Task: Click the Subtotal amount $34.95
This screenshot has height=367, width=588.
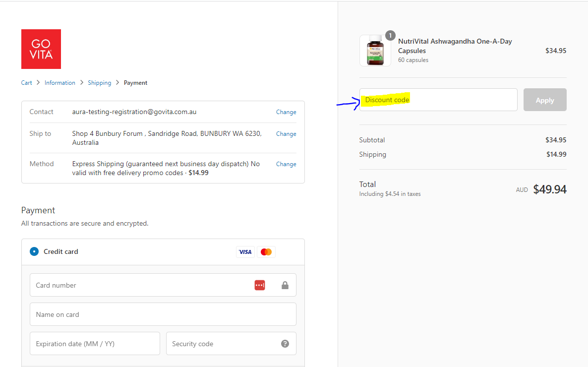Action: point(556,140)
